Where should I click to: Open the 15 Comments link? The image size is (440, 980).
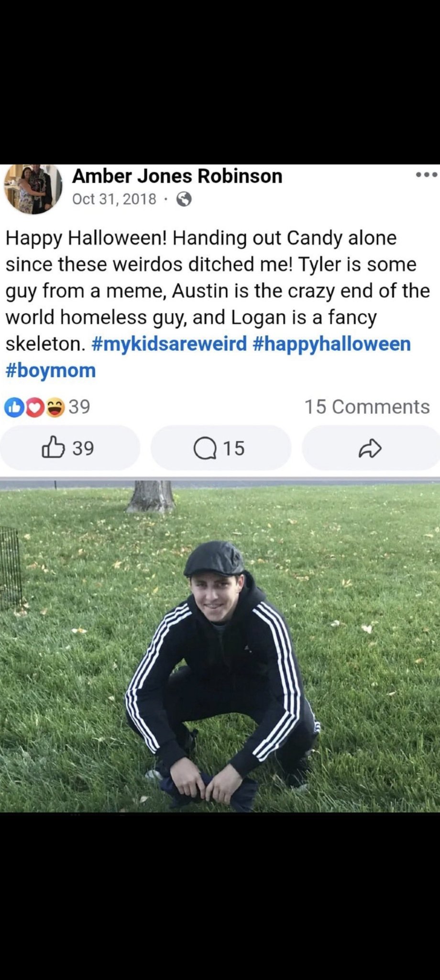tap(367, 407)
